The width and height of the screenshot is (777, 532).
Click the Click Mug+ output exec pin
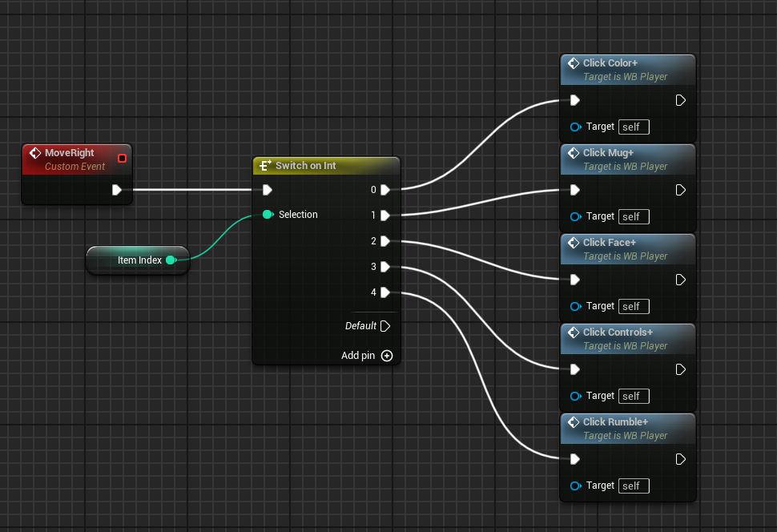pos(680,191)
